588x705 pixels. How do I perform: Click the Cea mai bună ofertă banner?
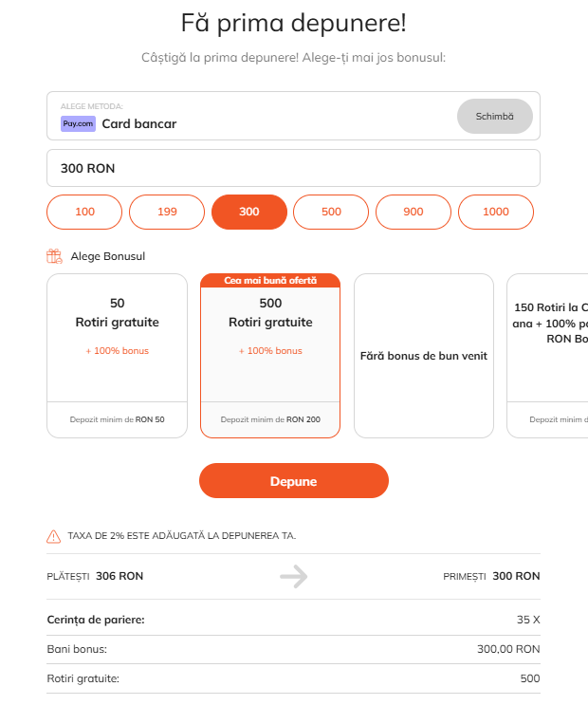coord(270,280)
